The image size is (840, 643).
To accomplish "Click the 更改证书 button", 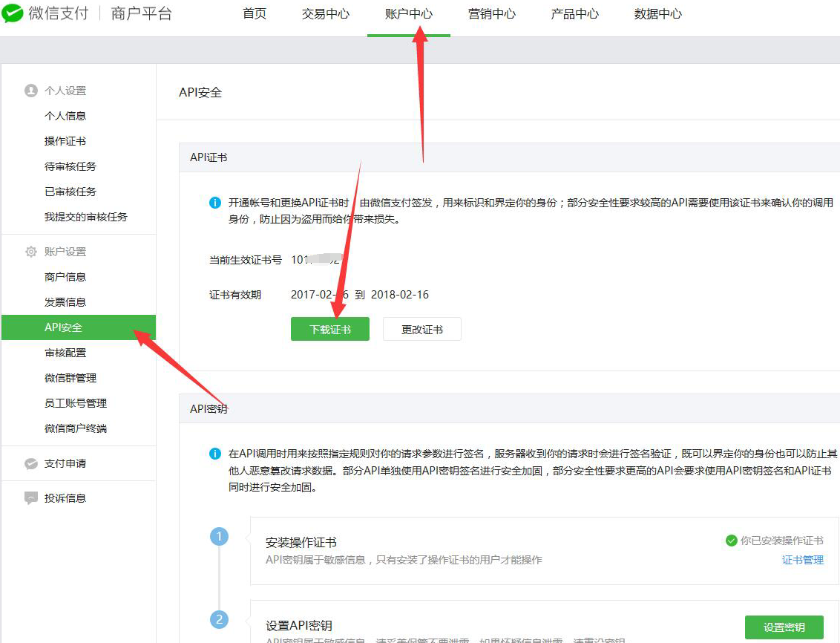I will [x=422, y=329].
